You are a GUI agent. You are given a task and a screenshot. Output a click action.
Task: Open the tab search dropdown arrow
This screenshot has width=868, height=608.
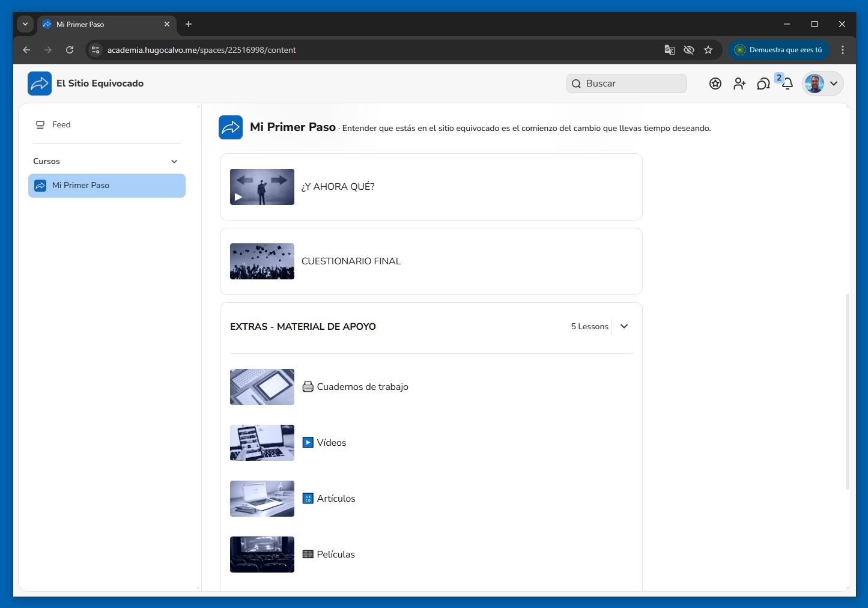coord(25,24)
